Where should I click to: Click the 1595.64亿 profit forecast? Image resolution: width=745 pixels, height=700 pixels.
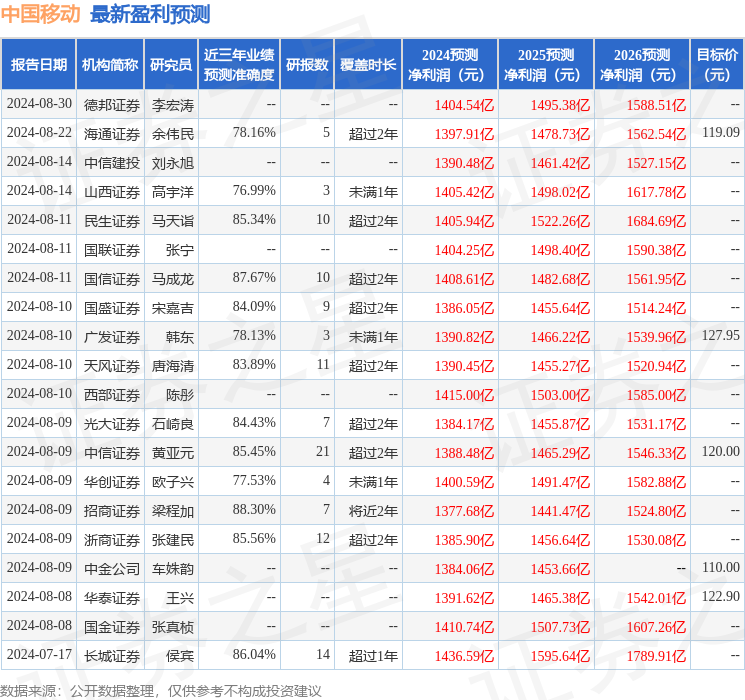pyautogui.click(x=560, y=656)
